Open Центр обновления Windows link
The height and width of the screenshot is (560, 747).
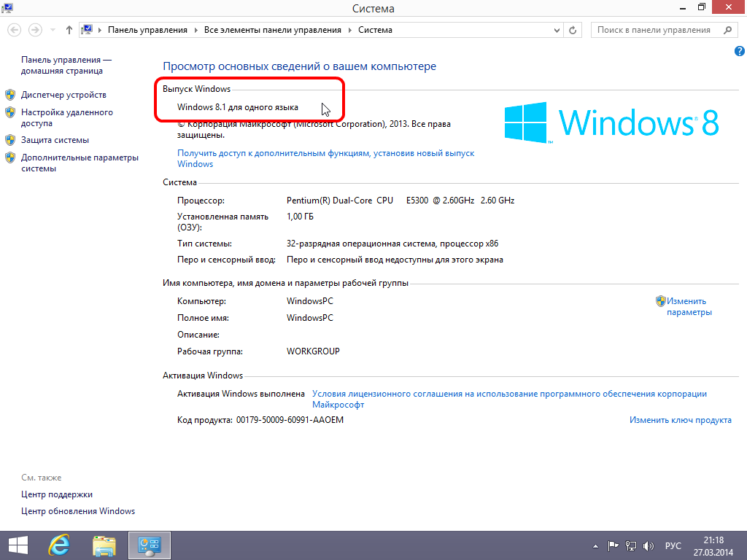point(77,511)
